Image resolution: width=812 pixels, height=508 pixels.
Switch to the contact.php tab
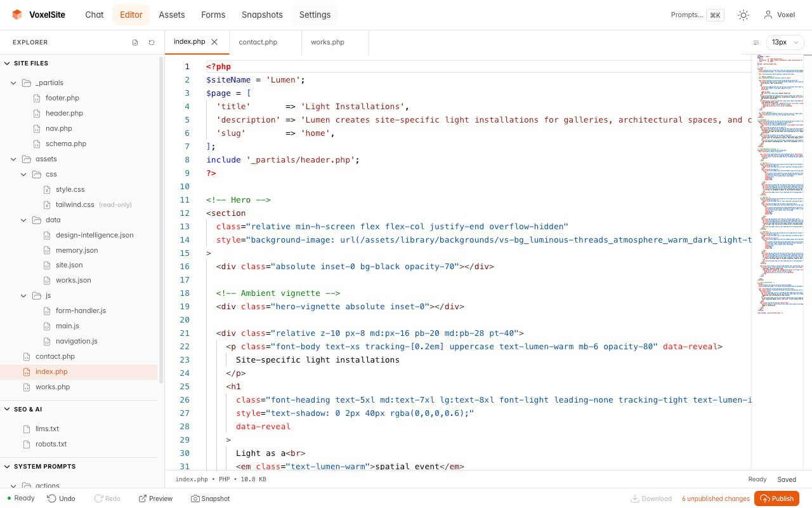[258, 42]
